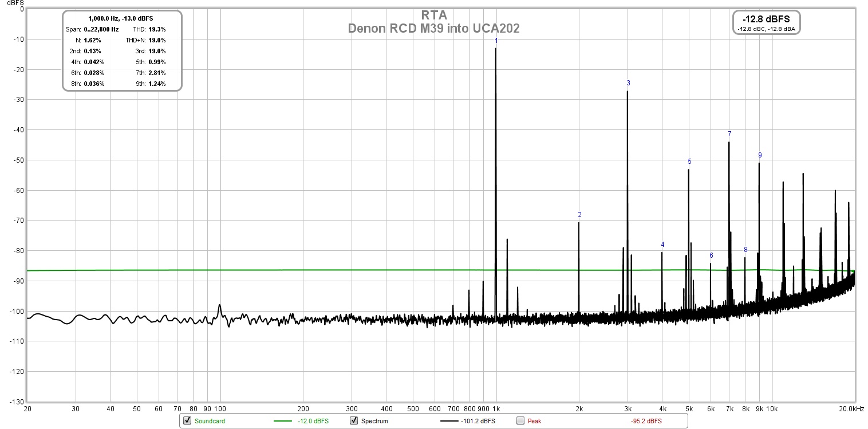
Task: Click the 100 frequency axis label
Action: [220, 409]
